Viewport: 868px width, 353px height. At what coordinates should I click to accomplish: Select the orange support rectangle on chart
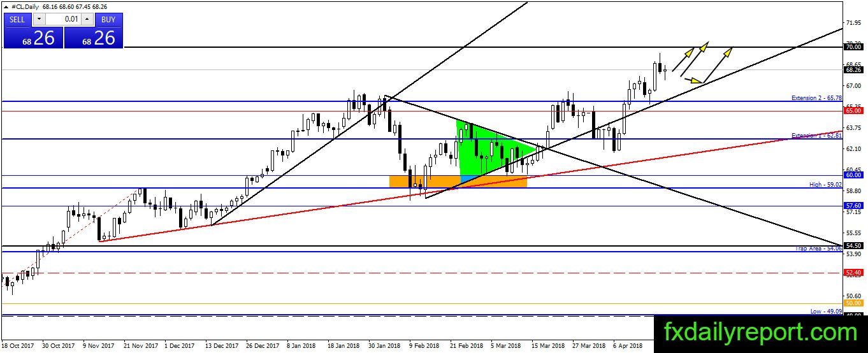pyautogui.click(x=458, y=181)
